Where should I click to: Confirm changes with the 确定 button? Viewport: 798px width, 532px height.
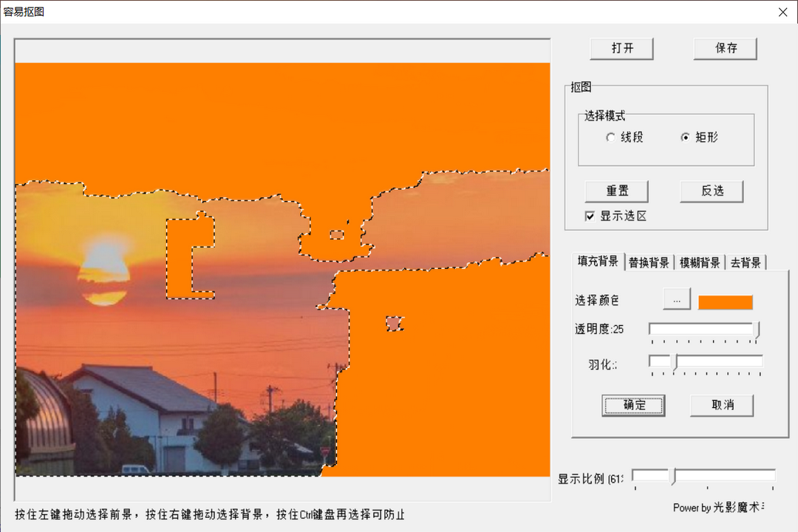click(x=633, y=405)
